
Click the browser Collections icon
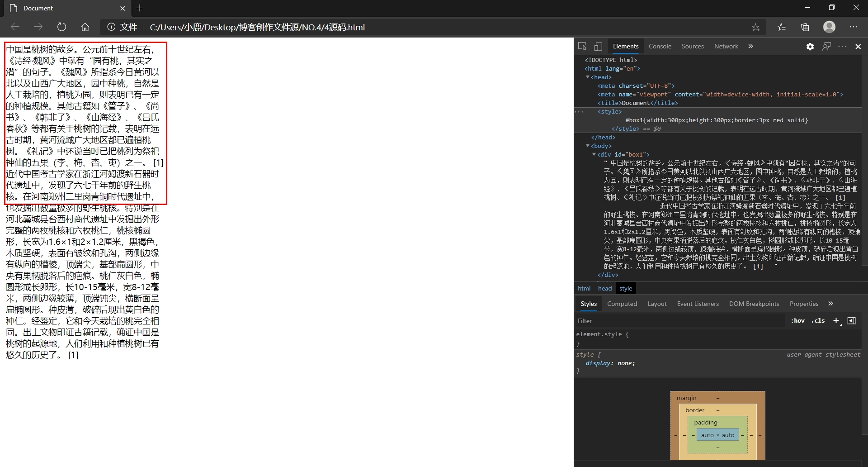(x=805, y=27)
